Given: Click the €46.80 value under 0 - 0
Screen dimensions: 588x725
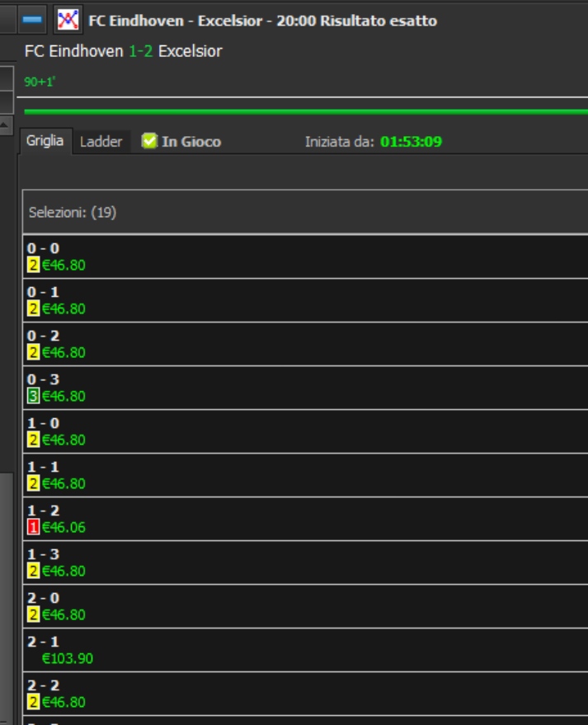Looking at the screenshot, I should pos(64,265).
